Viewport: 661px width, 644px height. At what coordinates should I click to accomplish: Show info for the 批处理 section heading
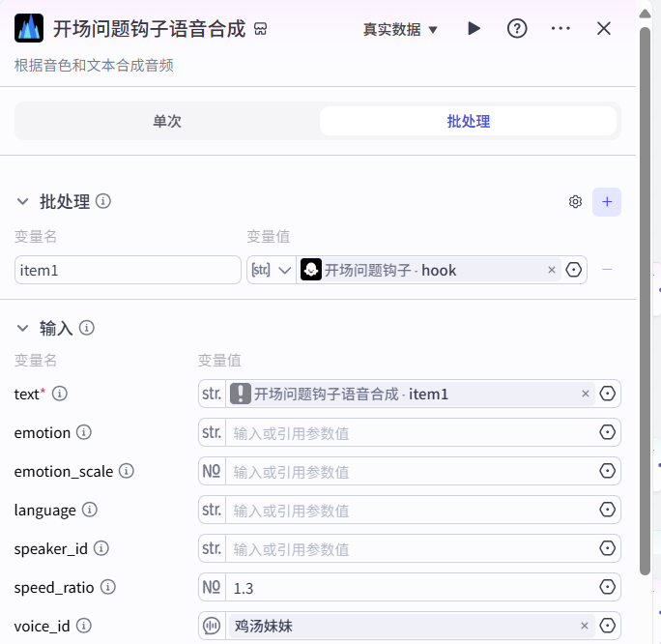103,201
